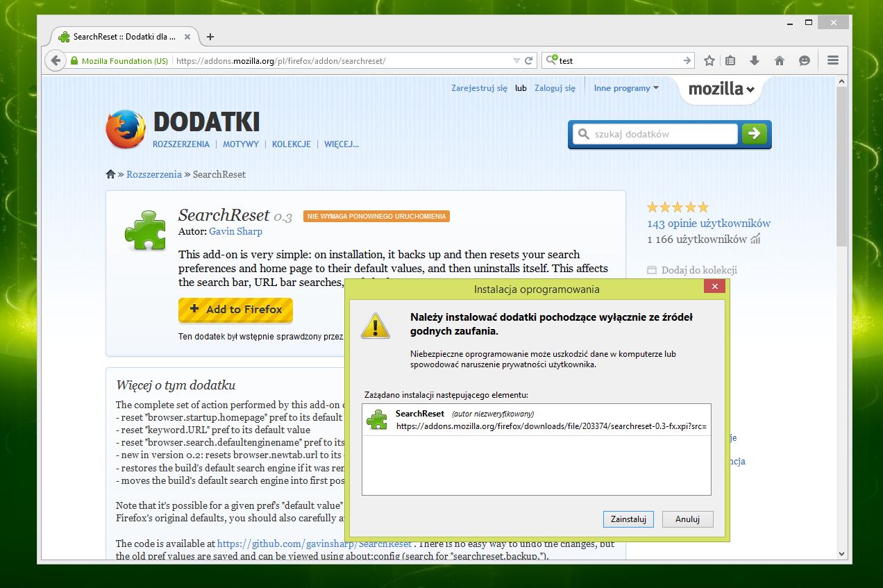The image size is (883, 588).
Task: Click '(autor niezweryfikowany)' text in dialog
Action: [493, 414]
